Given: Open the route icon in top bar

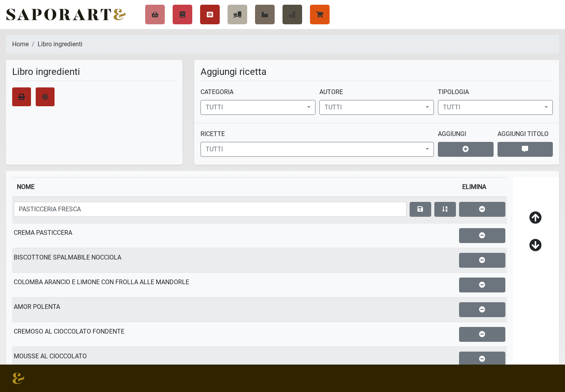Looking at the screenshot, I should [292, 15].
